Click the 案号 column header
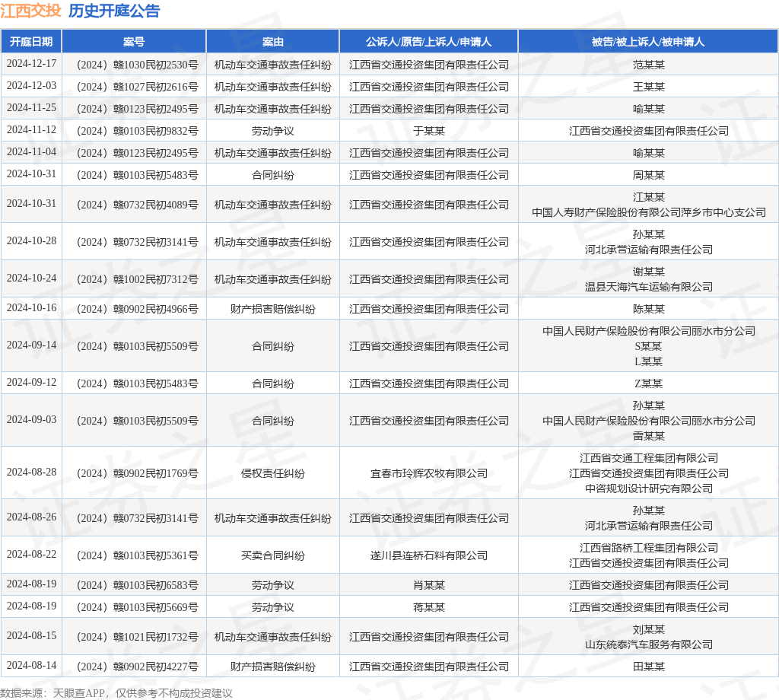Image resolution: width=779 pixels, height=700 pixels. click(134, 42)
